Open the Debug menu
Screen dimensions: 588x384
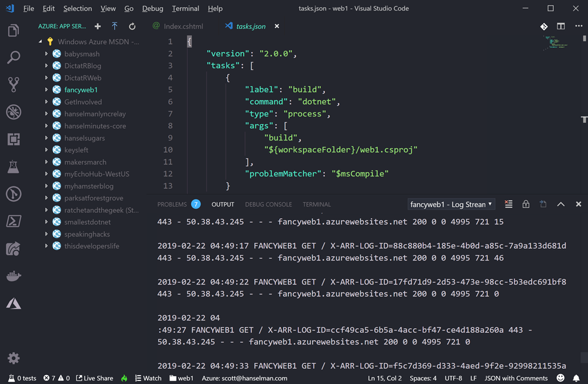[x=152, y=8]
